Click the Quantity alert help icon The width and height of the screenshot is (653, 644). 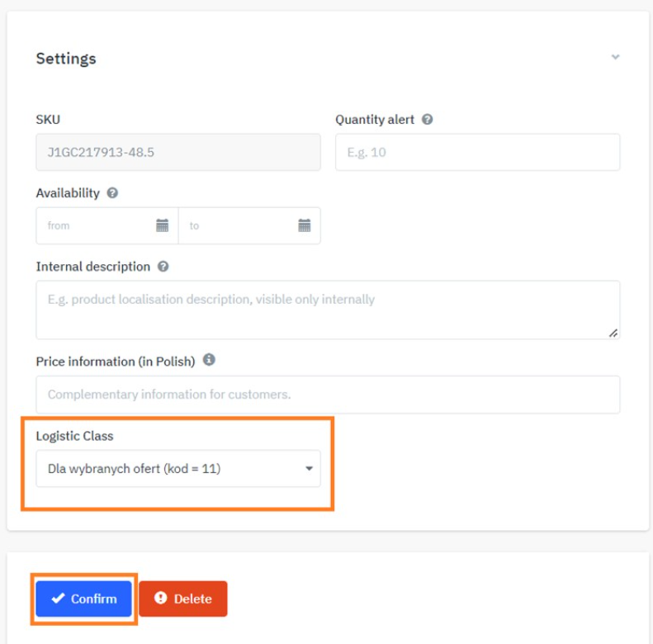click(427, 120)
